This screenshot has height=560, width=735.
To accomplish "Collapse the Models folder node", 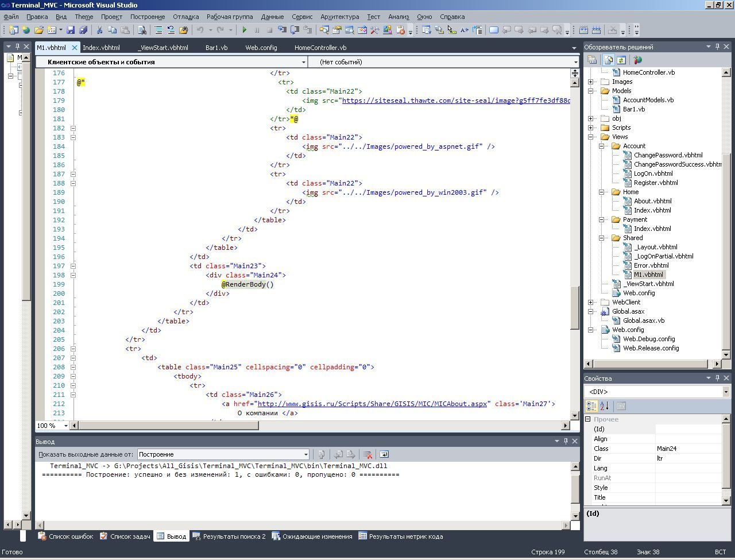I will pyautogui.click(x=591, y=91).
